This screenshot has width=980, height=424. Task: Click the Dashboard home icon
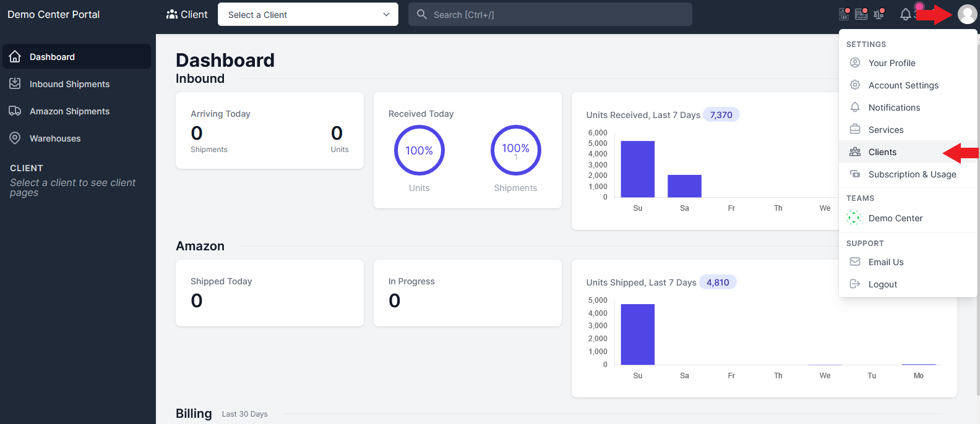click(x=15, y=56)
